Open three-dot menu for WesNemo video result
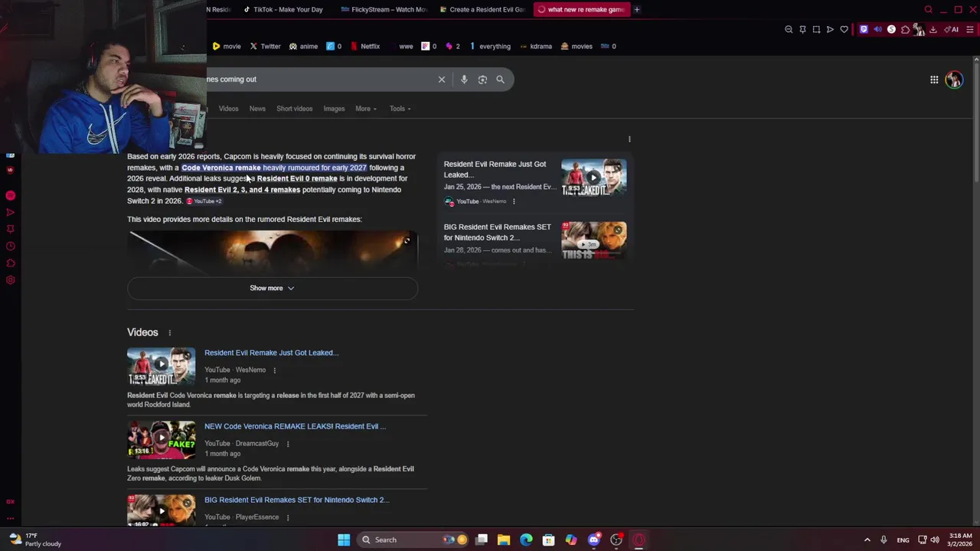Screen dimensions: 980x551 coord(274,370)
